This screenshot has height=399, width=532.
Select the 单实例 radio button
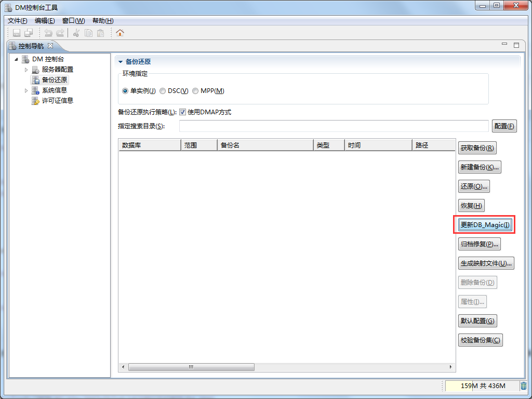pyautogui.click(x=125, y=91)
